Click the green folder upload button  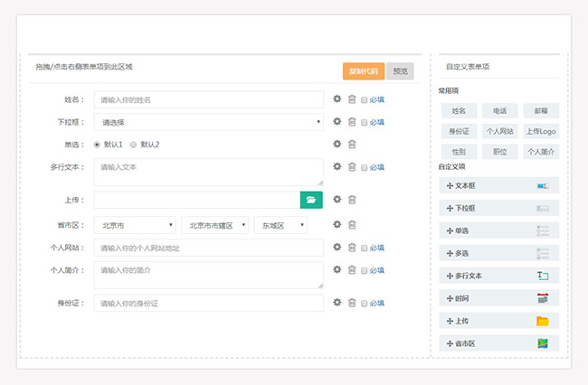click(x=311, y=200)
